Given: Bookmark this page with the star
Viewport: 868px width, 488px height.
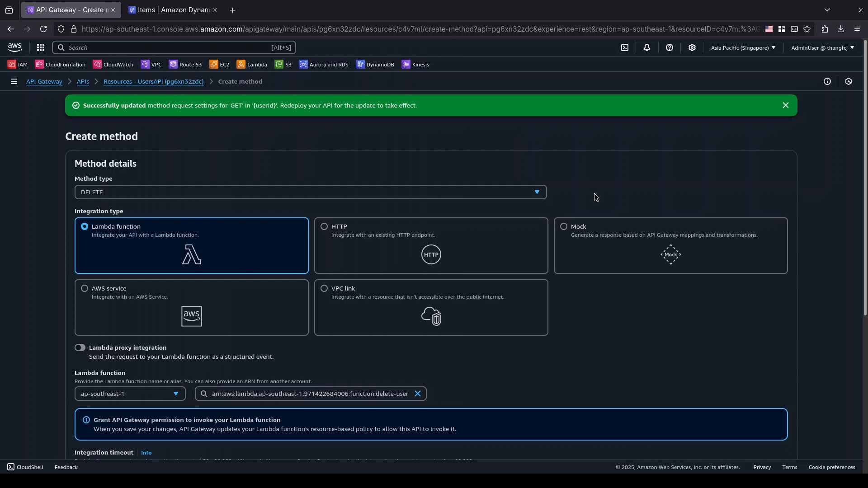Looking at the screenshot, I should click(807, 29).
